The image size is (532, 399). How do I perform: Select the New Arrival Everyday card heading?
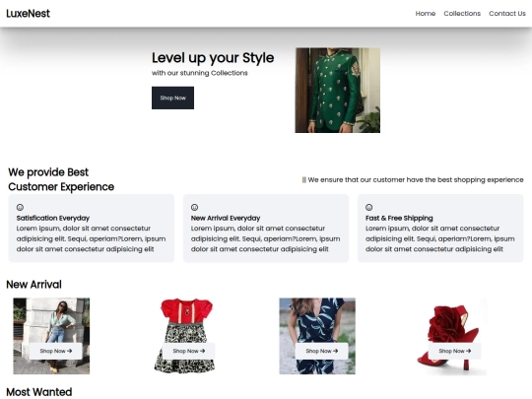(x=226, y=218)
